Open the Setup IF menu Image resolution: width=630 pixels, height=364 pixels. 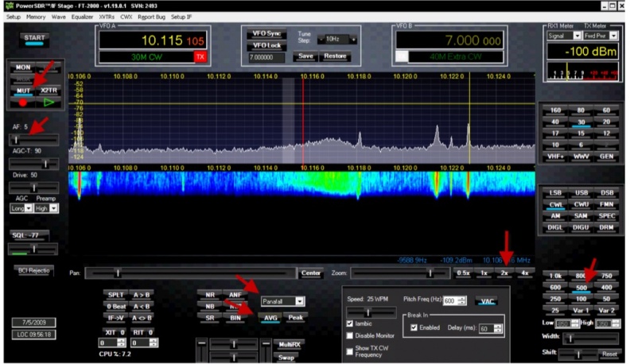[x=181, y=17]
